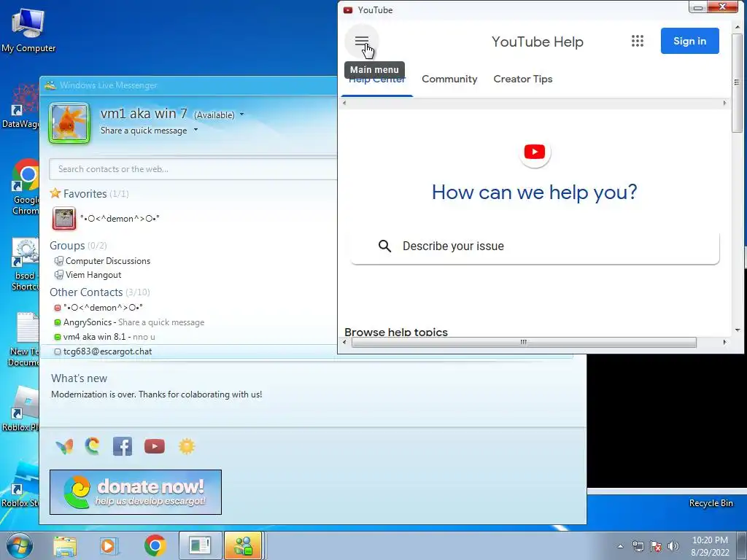Select the vm4 aka win 8.1 contact
This screenshot has height=560, width=747.
104,337
